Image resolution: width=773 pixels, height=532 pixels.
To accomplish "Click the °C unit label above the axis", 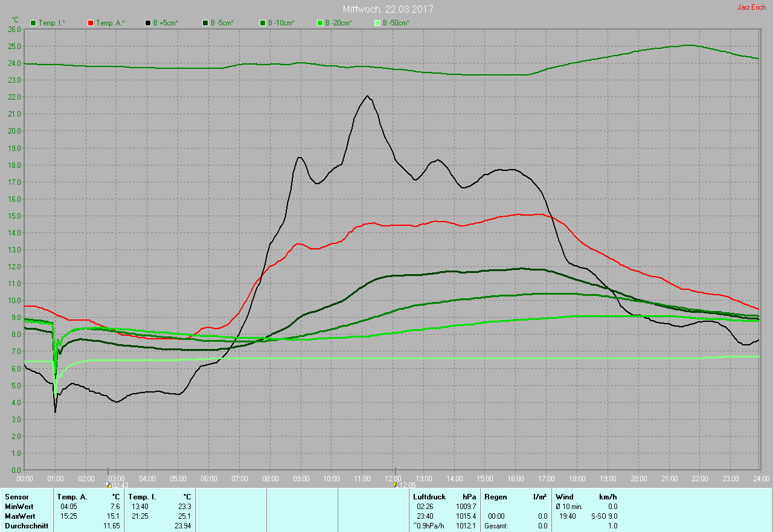I will point(15,20).
